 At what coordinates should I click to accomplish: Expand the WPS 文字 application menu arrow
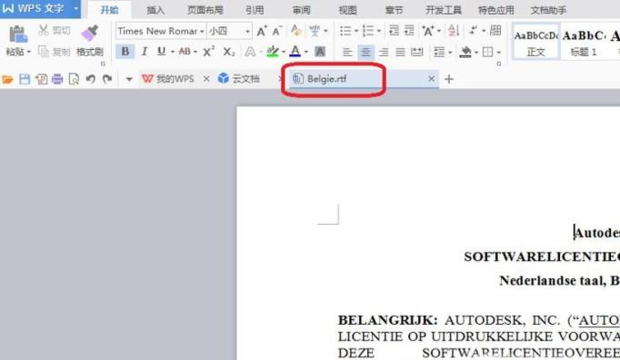[76, 8]
